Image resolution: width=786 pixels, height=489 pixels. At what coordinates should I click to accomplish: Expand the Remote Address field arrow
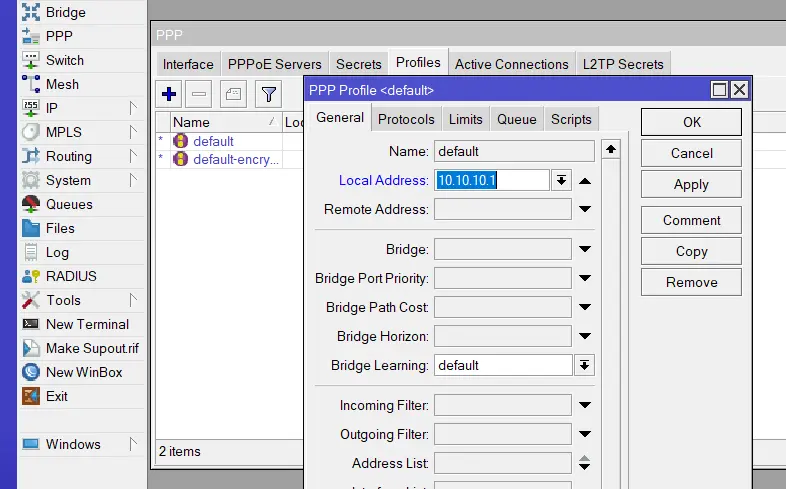point(585,210)
